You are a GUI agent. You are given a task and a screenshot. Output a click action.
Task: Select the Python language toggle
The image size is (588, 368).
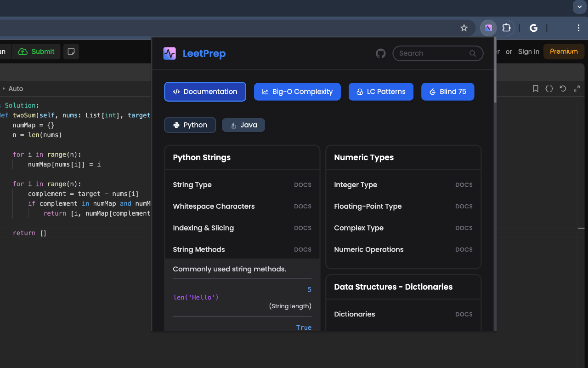[x=190, y=125]
